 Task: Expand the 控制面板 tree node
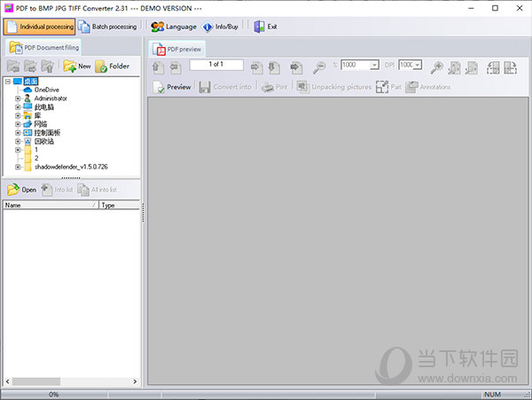(x=18, y=133)
